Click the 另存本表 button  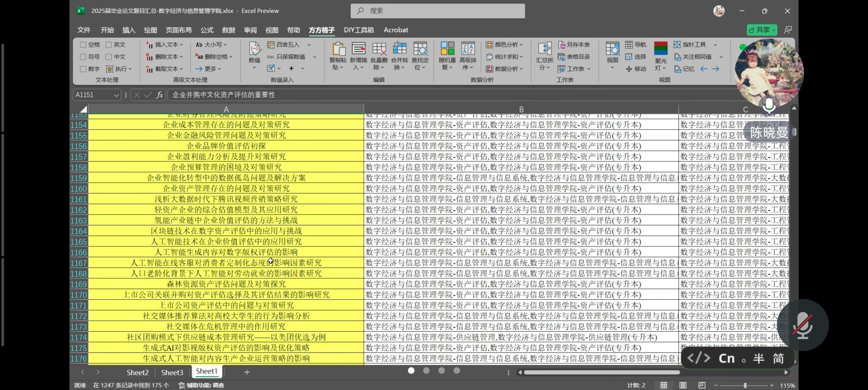coord(574,44)
